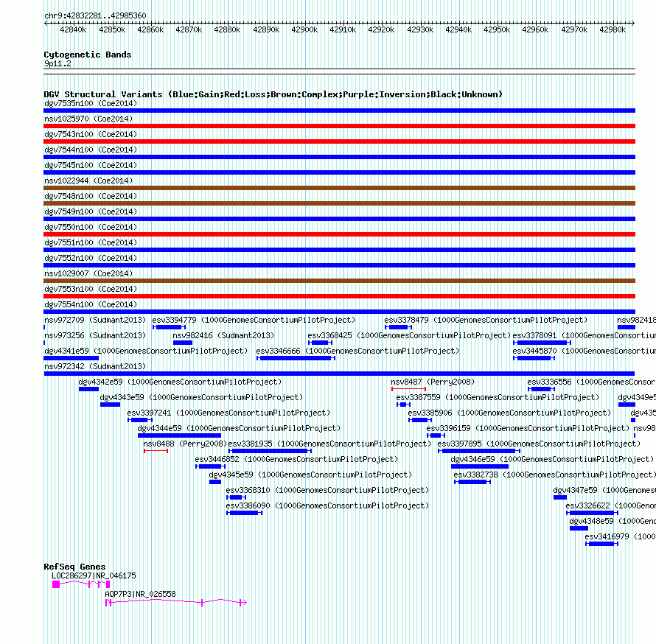Click the 42840k ruler position label
Viewport: 656px width, 644px height.
(x=73, y=29)
